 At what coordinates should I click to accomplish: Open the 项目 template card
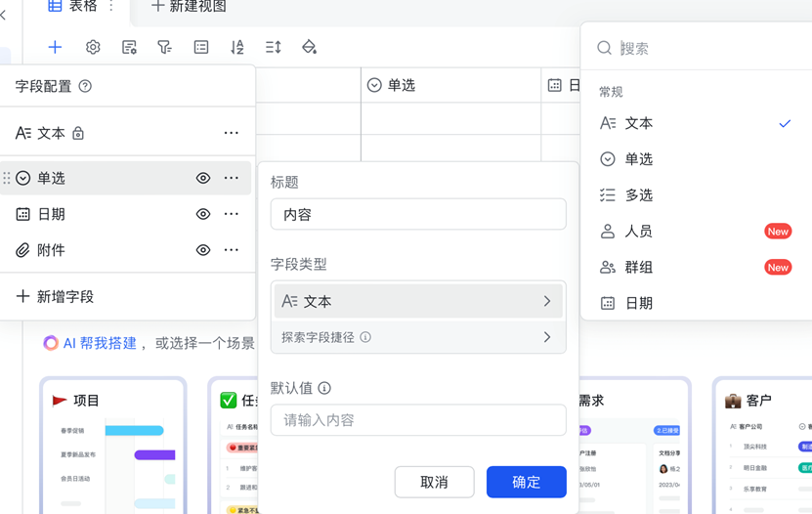(x=113, y=447)
